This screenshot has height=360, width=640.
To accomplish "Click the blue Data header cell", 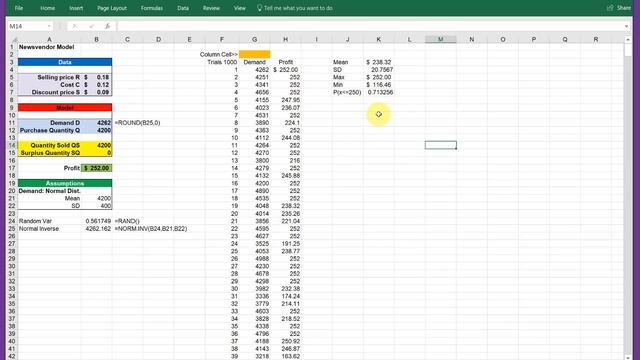I will (65, 62).
